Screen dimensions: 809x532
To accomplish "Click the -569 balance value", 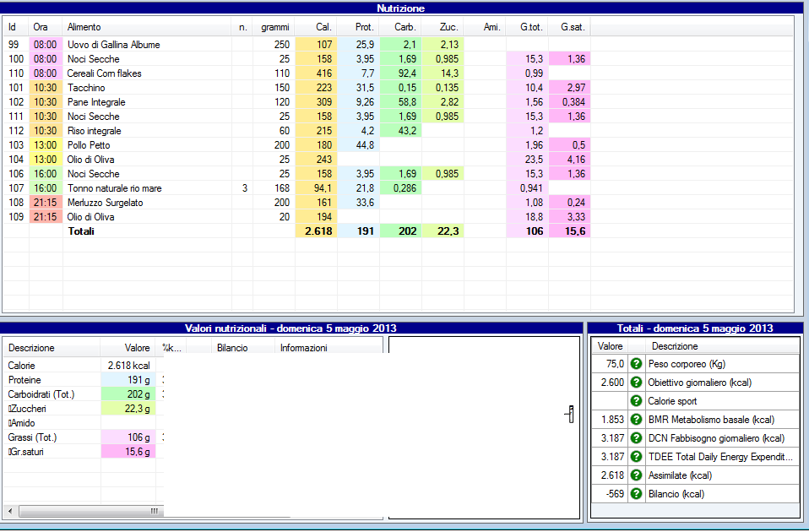I will tap(615, 494).
